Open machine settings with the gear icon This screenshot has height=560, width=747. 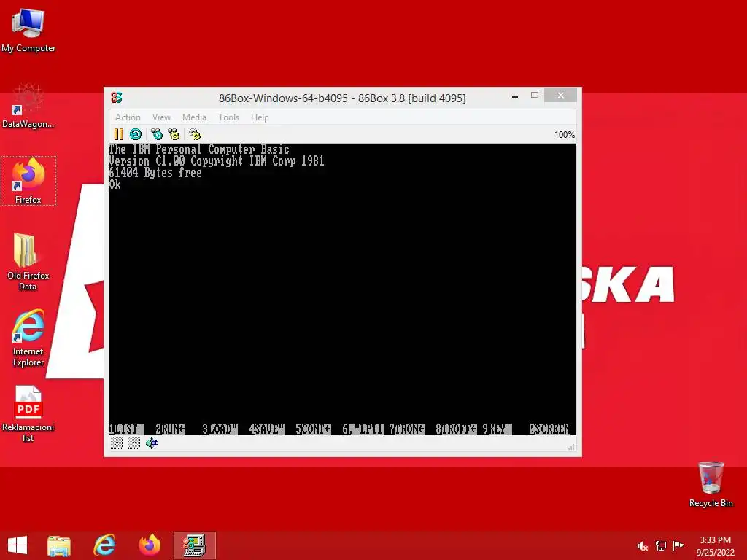[x=195, y=134]
